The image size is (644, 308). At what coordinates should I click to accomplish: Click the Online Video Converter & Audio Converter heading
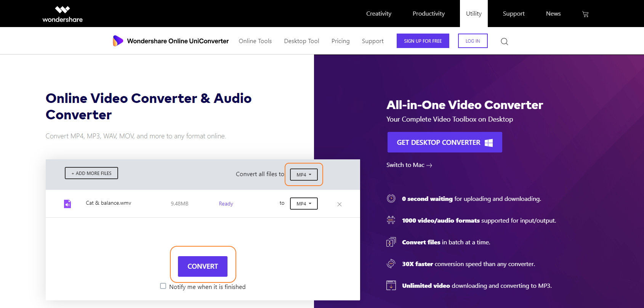[x=149, y=106]
